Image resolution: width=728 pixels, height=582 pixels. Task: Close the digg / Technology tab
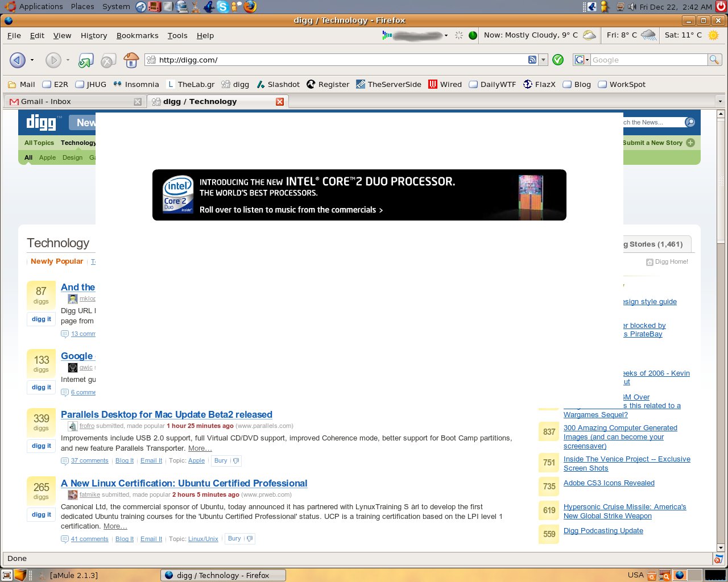[279, 101]
